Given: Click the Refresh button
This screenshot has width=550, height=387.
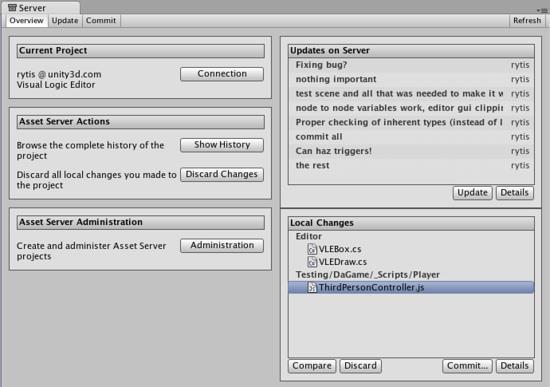Looking at the screenshot, I should (527, 21).
